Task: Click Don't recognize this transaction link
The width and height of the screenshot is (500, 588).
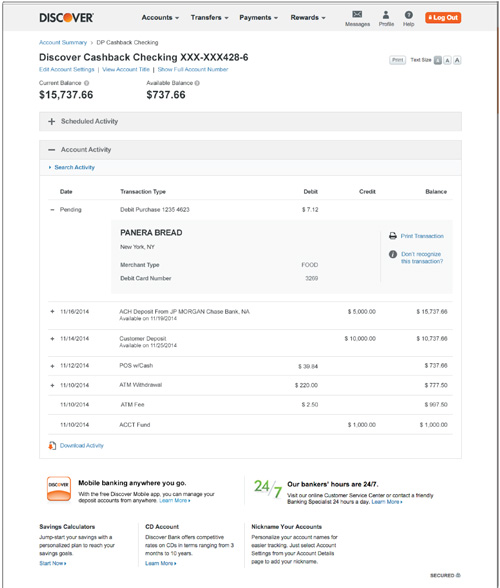Action: (x=422, y=258)
